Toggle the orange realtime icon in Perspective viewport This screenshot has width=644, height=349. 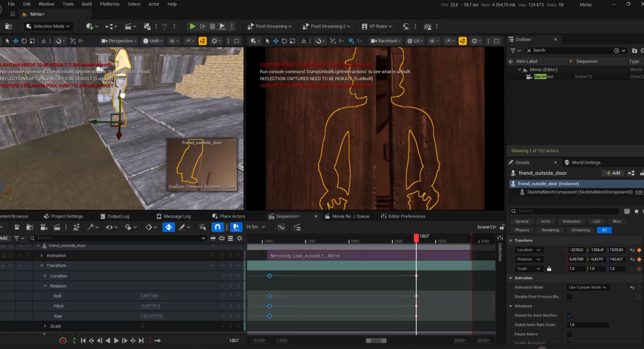(203, 41)
